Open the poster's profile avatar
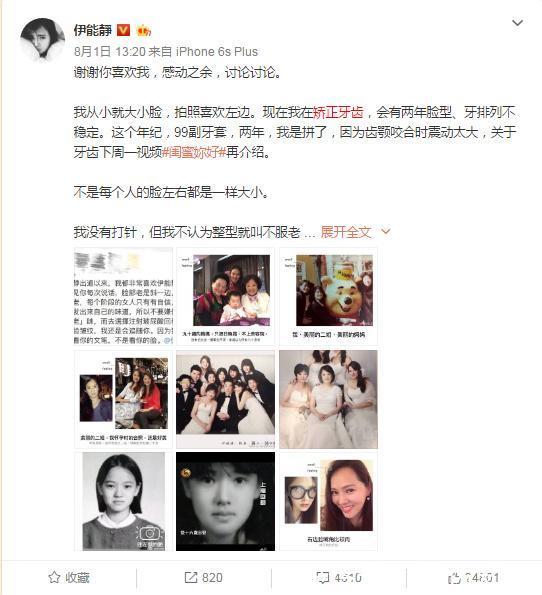This screenshot has height=595, width=542. click(42, 40)
